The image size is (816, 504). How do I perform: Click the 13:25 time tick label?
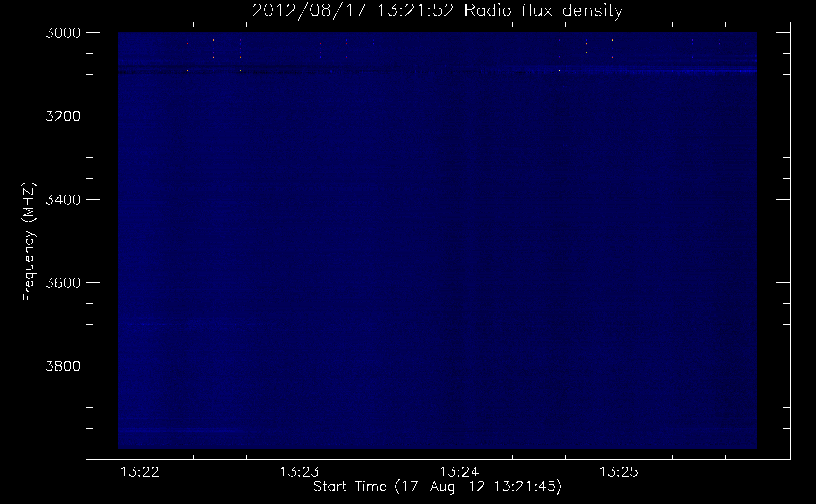(619, 472)
